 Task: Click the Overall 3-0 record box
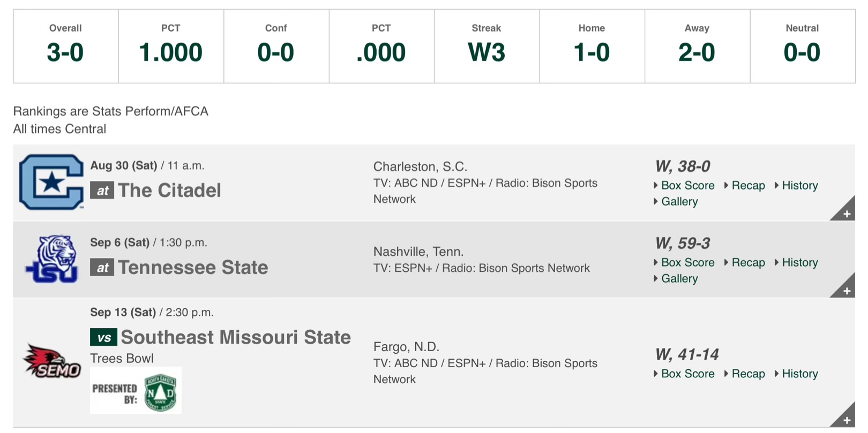65,46
